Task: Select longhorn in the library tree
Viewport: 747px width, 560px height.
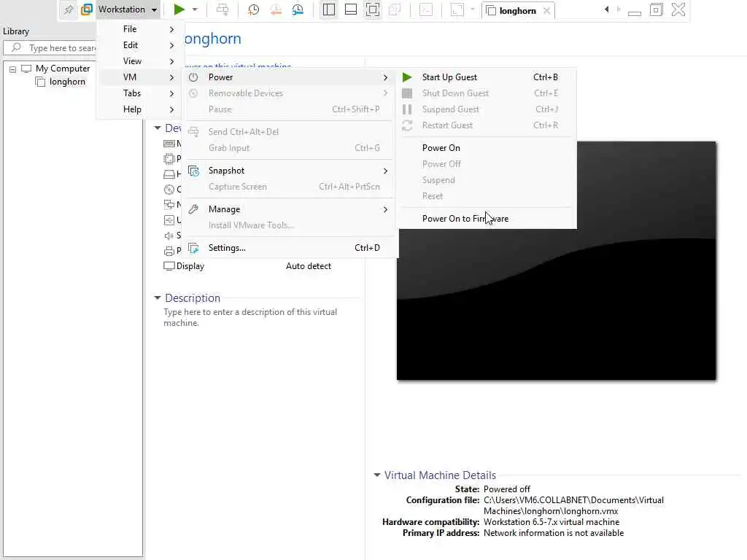Action: tap(67, 82)
